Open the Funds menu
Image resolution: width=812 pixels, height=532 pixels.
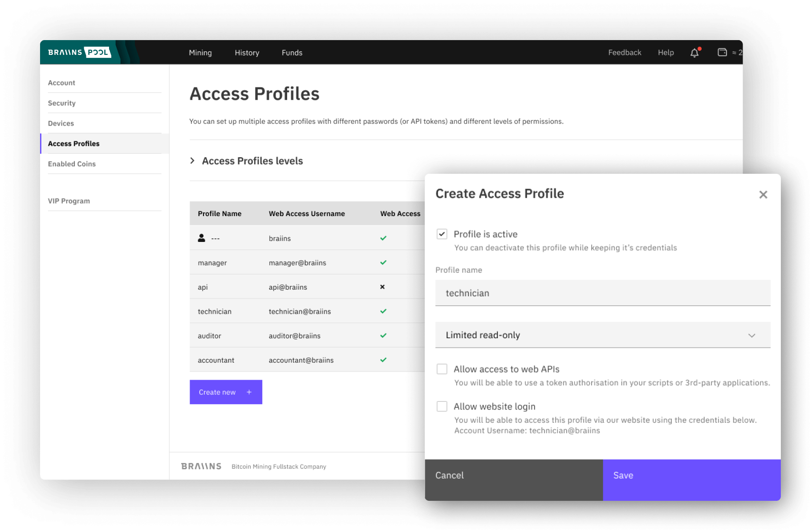coord(292,53)
